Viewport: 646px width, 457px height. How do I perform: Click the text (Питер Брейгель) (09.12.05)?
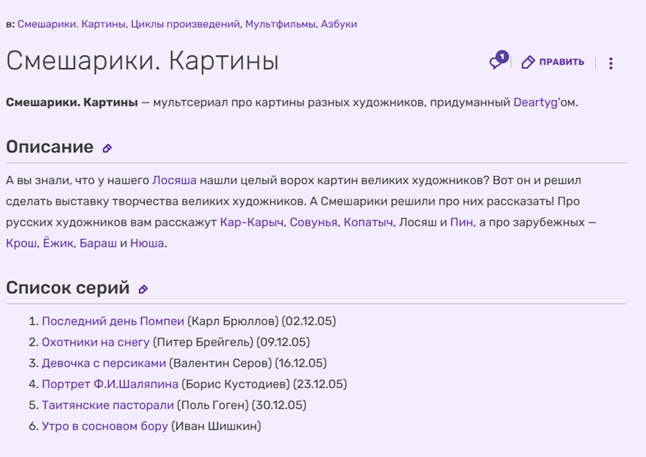click(x=232, y=342)
